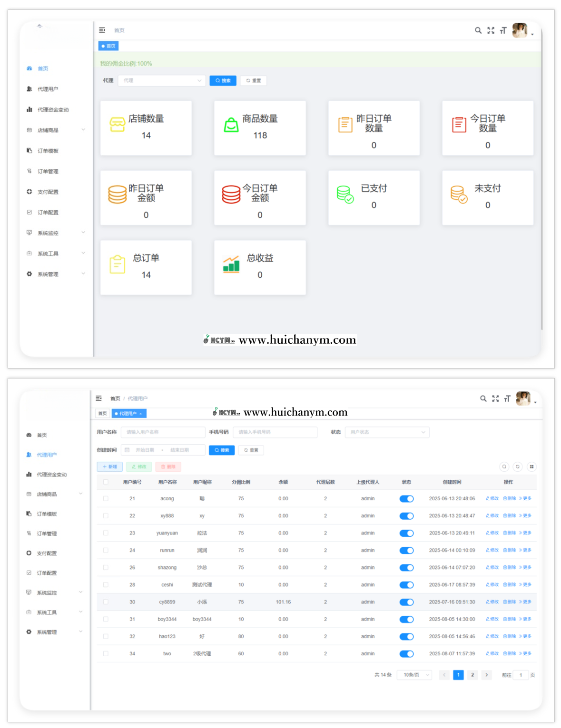Image resolution: width=561 pixels, height=728 pixels.
Task: Click the column settings grid icon above the table
Action: tap(531, 466)
